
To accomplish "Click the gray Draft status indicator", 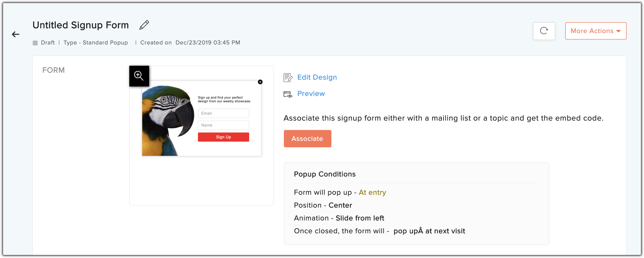I will point(35,43).
